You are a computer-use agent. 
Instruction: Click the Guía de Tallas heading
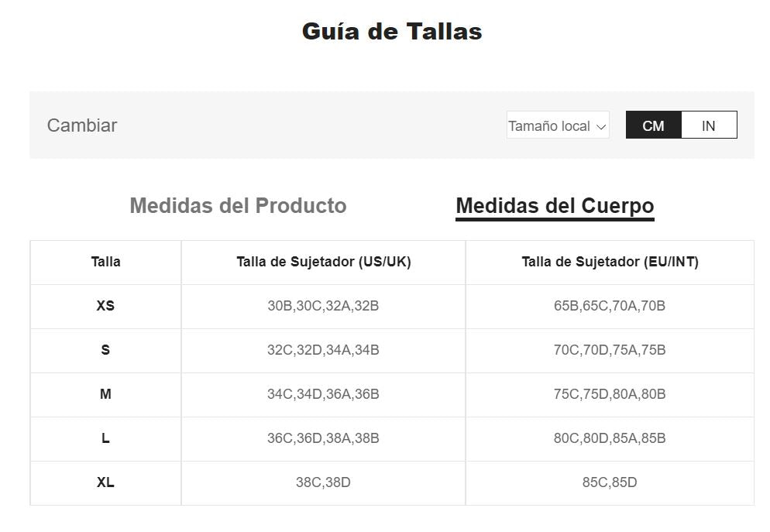392,32
